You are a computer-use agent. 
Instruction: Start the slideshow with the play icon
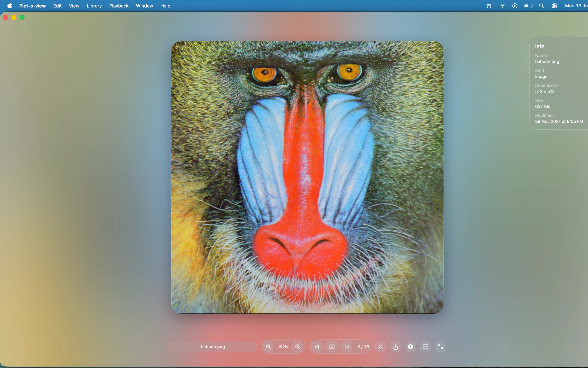point(332,347)
